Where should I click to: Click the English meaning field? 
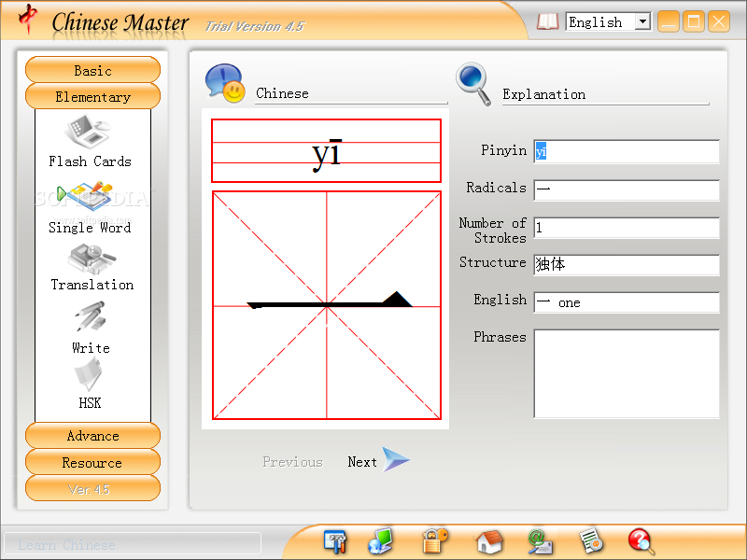pyautogui.click(x=627, y=302)
